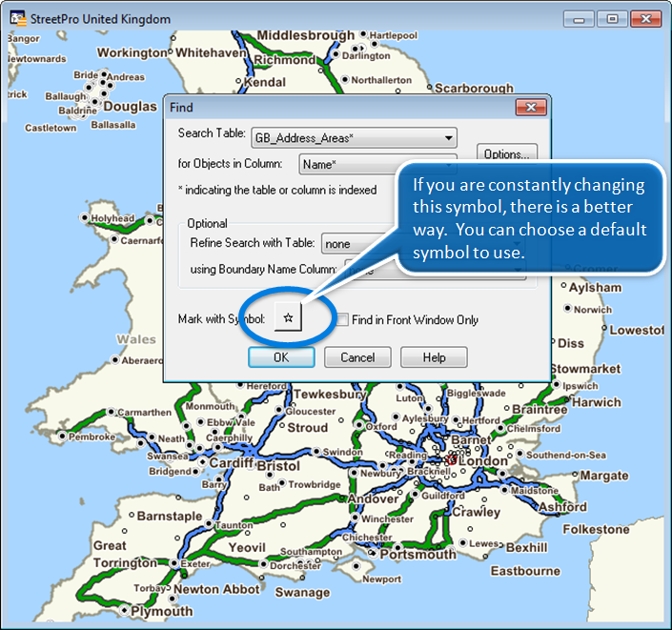Minimize the StreetPro United Kingdom window
This screenshot has height=630, width=672.
point(579,19)
